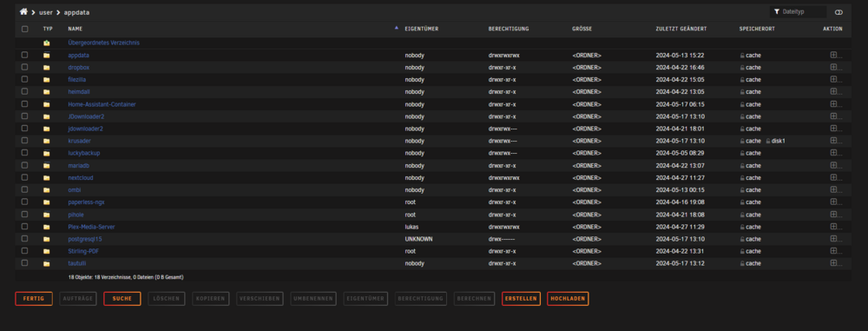Check the box for paperless-ngx
Screen dimensions: 868x331
24,202
